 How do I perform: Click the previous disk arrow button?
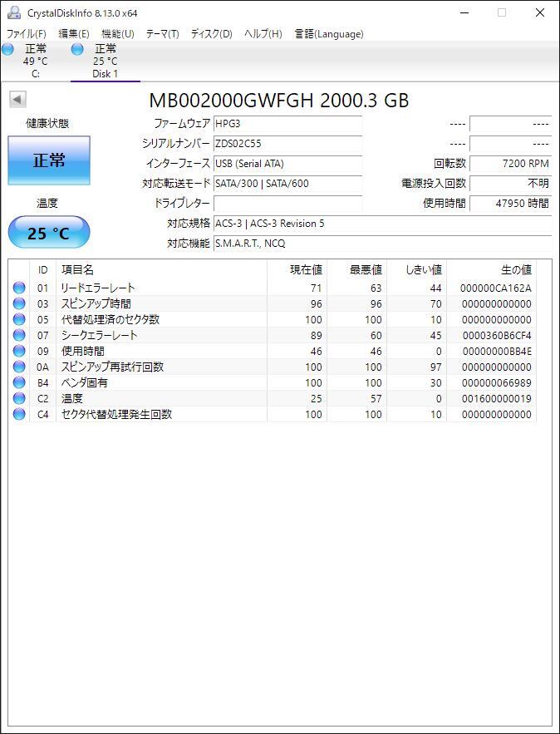pyautogui.click(x=17, y=99)
